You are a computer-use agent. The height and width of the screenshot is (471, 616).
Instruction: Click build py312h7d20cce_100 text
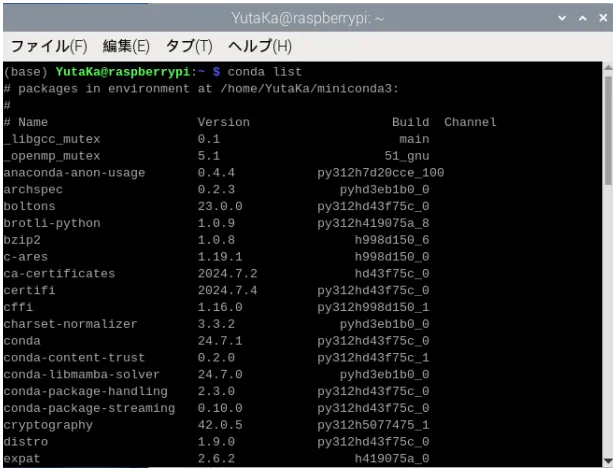381,173
